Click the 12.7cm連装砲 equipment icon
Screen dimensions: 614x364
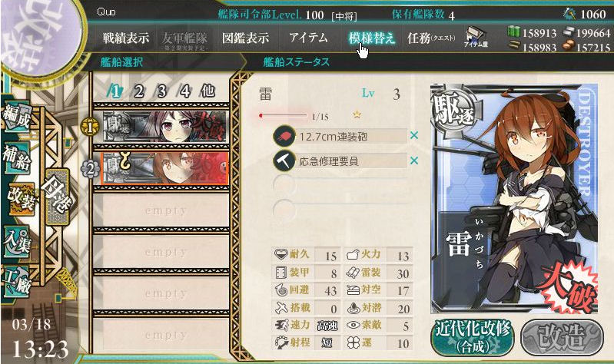tap(284, 136)
